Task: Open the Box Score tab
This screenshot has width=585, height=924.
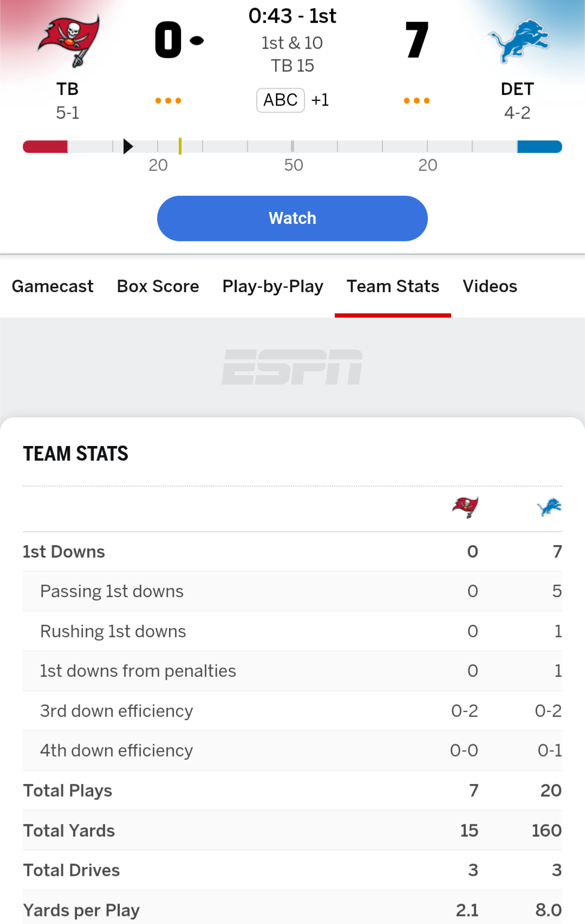Action: [158, 286]
